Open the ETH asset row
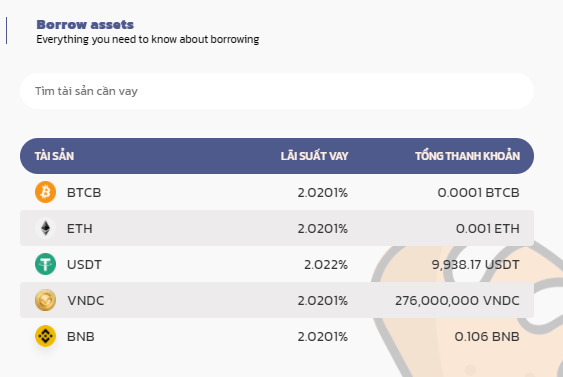 [x=277, y=228]
